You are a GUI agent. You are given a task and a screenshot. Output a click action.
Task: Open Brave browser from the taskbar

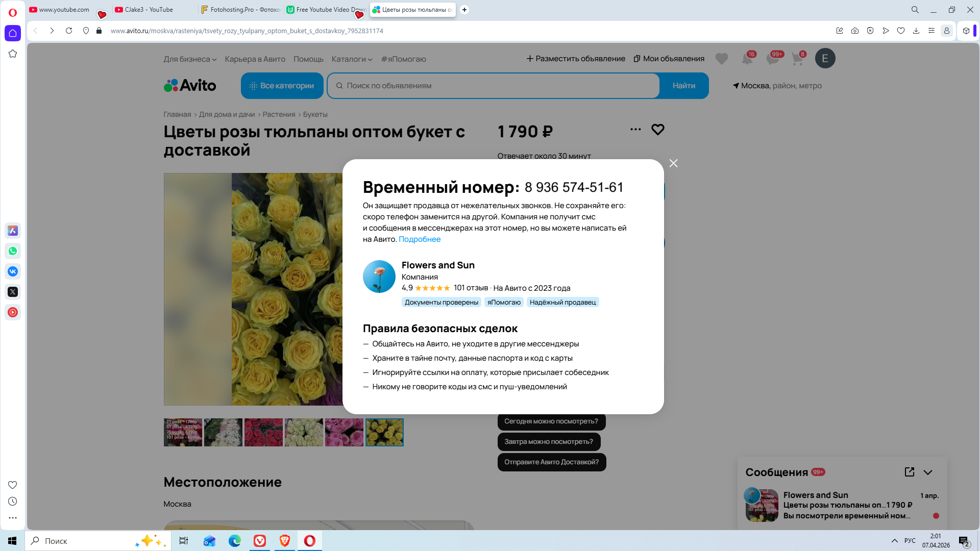(x=285, y=541)
